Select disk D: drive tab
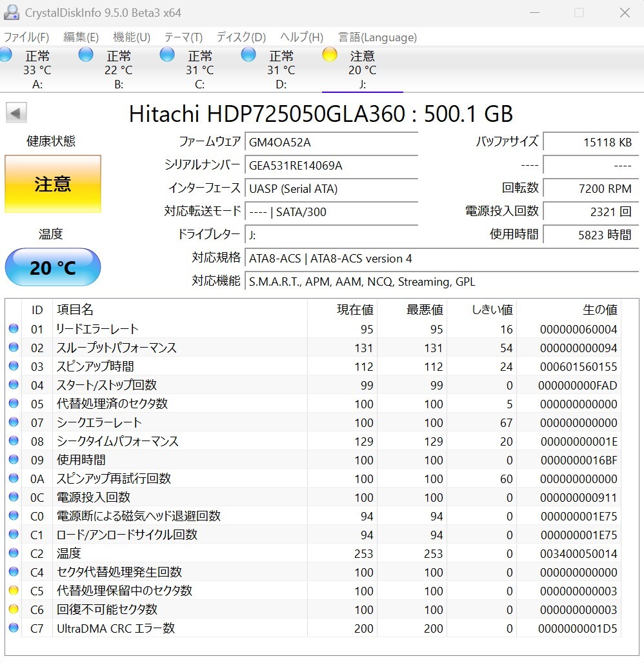 (x=281, y=70)
